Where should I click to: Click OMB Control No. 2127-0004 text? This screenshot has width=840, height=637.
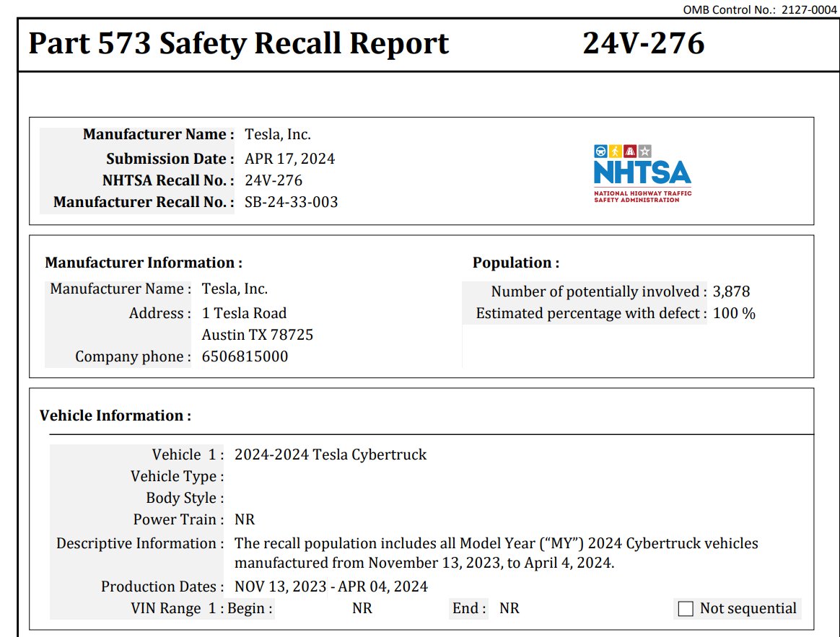click(x=760, y=9)
